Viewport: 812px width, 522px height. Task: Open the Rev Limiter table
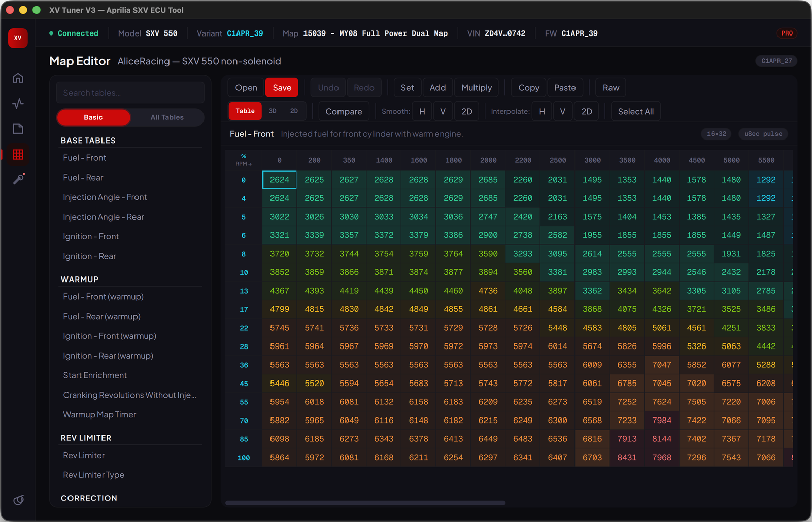tap(130, 456)
